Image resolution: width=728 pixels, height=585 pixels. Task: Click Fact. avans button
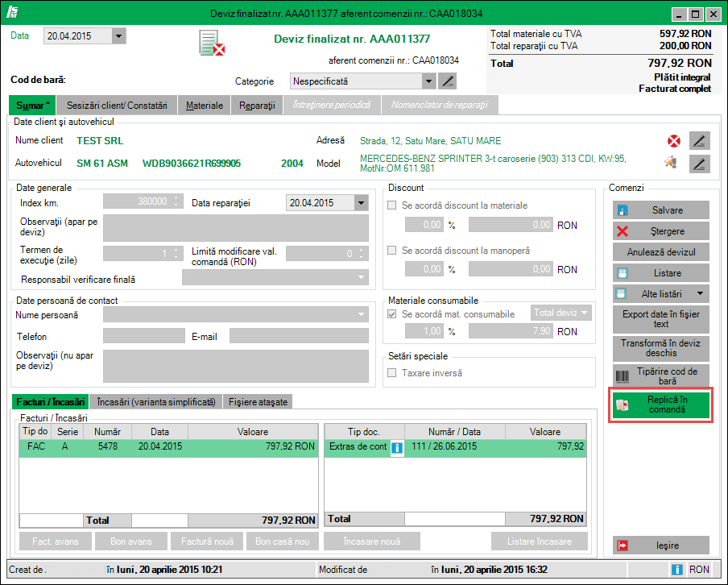pyautogui.click(x=56, y=541)
